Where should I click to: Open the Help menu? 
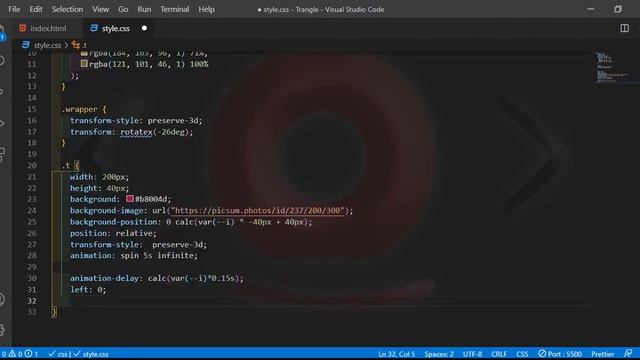206,9
